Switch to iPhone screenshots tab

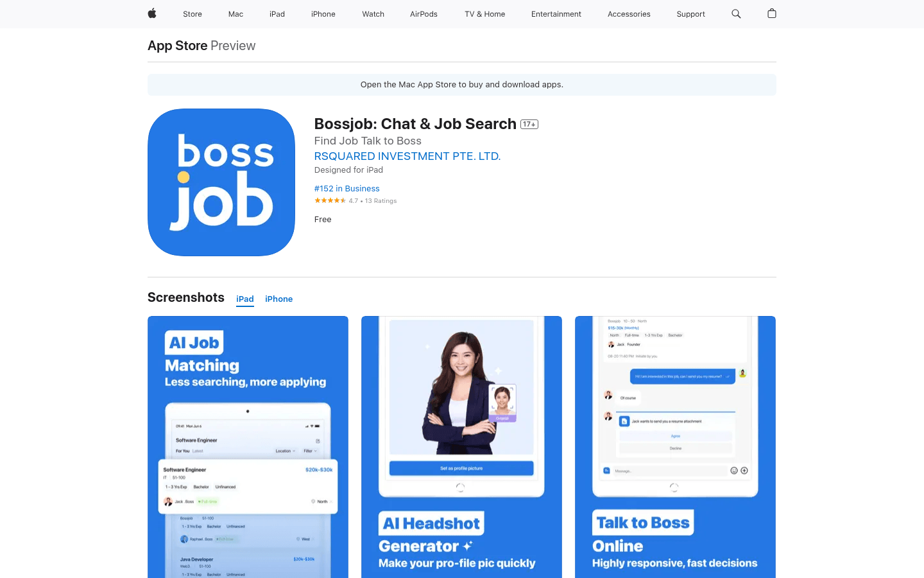(x=279, y=299)
